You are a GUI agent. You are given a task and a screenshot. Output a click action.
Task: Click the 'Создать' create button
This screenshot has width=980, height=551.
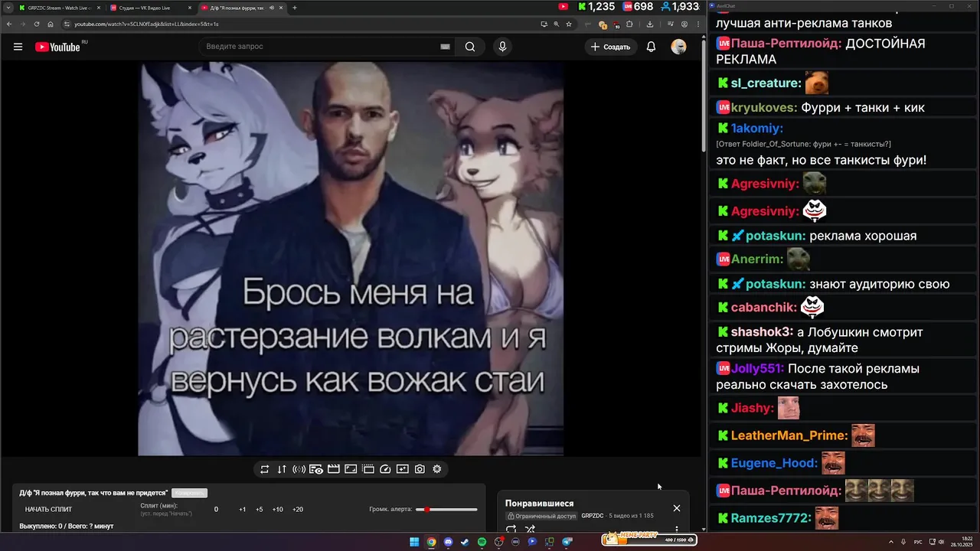pos(610,47)
